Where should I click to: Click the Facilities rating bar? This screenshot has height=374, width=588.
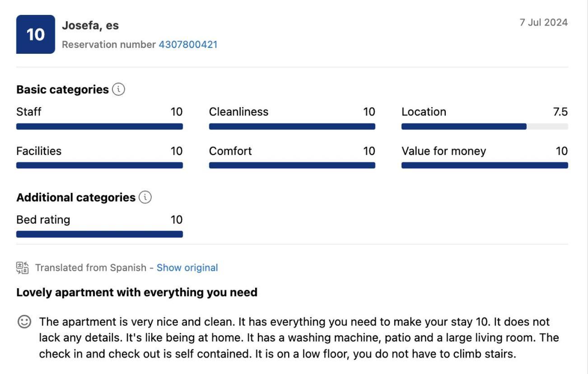99,165
